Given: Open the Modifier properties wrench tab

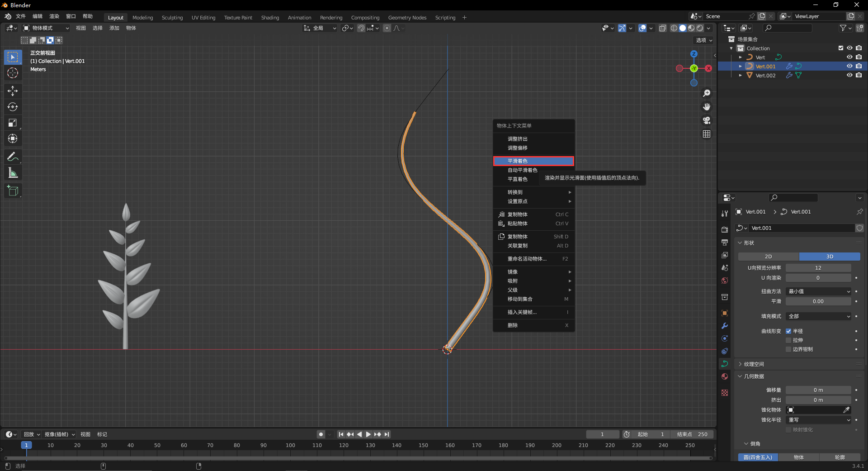Looking at the screenshot, I should tap(725, 326).
